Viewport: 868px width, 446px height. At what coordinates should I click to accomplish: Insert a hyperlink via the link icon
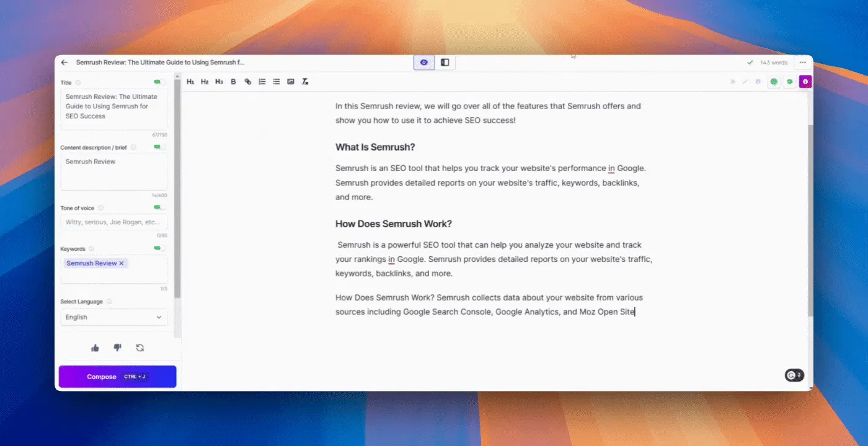click(247, 81)
